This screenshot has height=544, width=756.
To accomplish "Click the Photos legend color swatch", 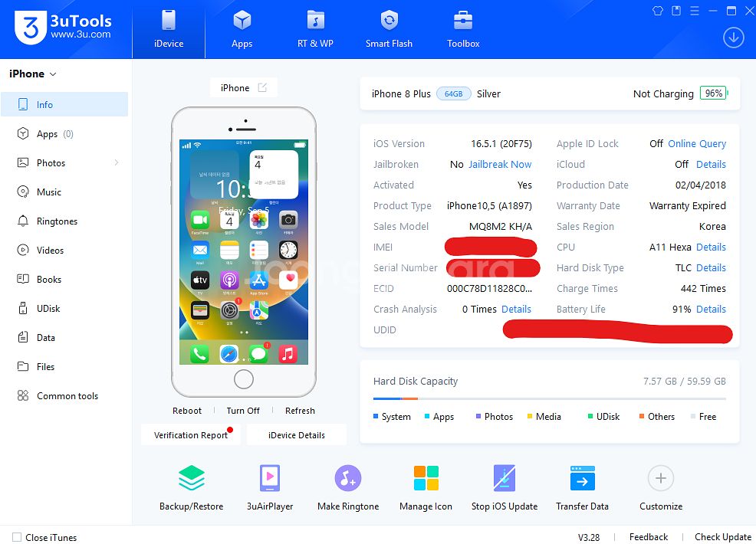I will coord(478,416).
